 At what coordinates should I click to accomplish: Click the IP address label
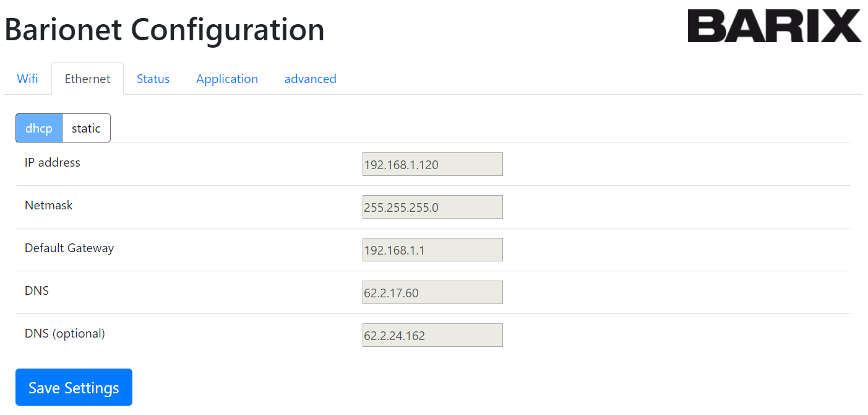(53, 163)
